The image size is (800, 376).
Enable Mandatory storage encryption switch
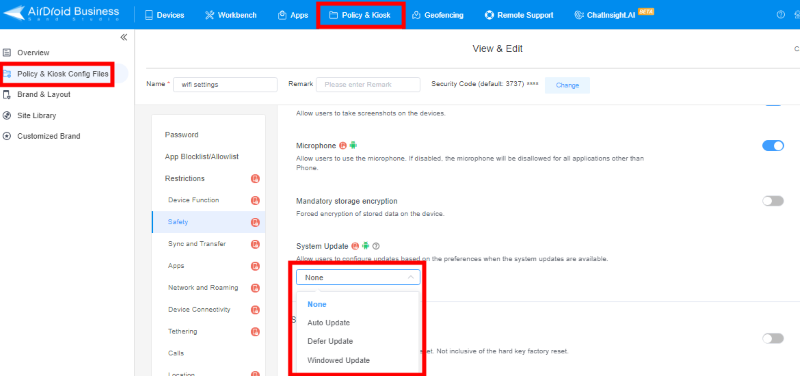pyautogui.click(x=773, y=201)
